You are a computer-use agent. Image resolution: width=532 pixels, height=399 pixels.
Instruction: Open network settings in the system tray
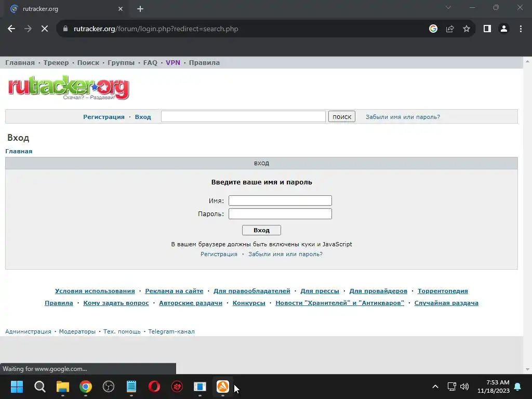(451, 387)
